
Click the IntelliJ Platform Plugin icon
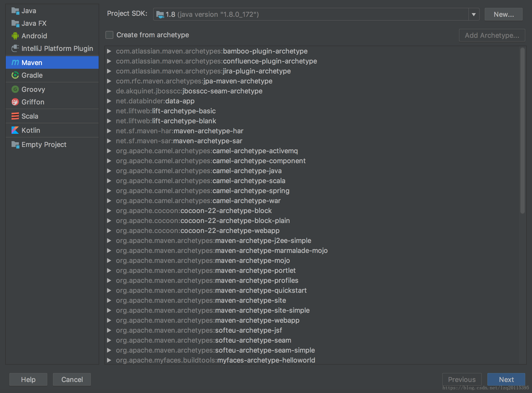click(x=15, y=49)
